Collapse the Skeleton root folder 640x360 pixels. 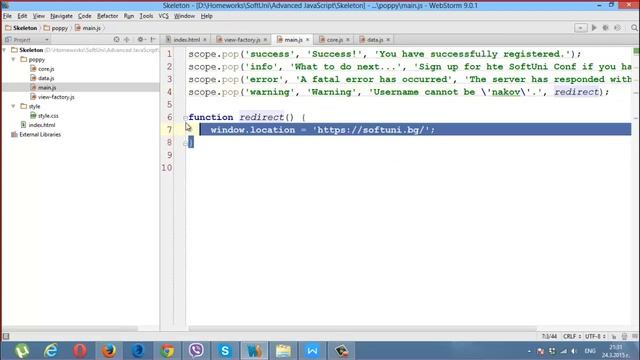(5, 50)
